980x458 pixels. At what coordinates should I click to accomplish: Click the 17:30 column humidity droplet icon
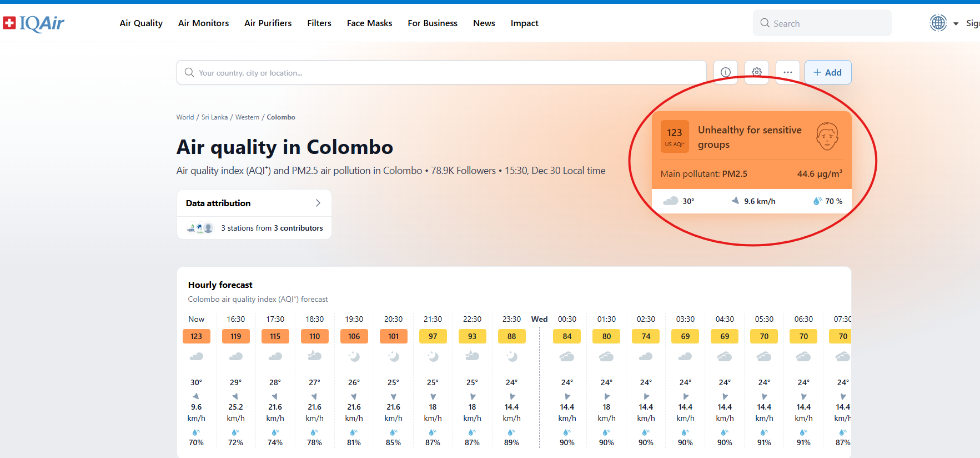275,432
